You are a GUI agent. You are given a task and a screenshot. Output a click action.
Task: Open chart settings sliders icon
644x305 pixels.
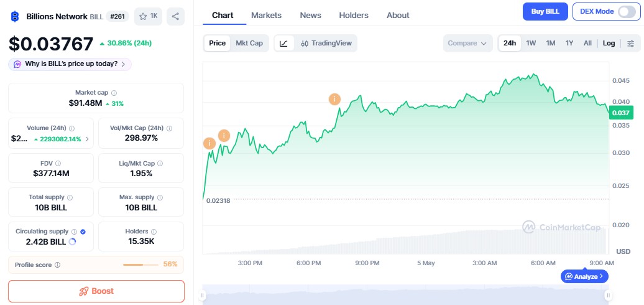(x=630, y=43)
